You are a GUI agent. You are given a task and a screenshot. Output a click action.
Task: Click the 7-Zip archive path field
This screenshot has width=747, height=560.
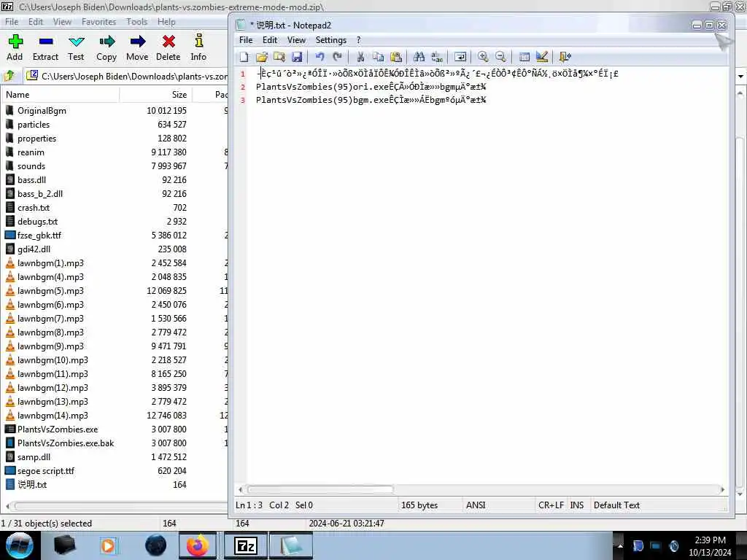[127, 76]
